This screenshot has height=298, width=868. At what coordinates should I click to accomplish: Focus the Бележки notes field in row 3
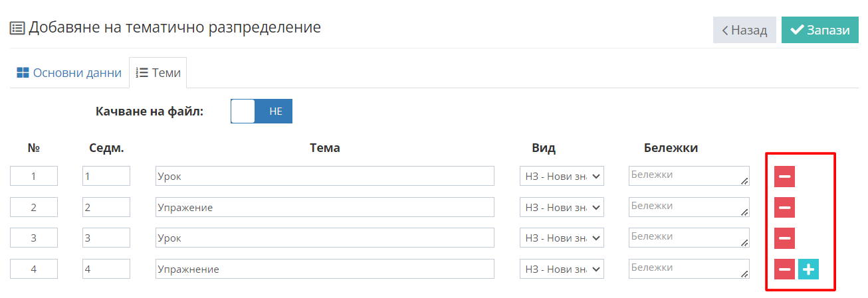click(x=689, y=238)
